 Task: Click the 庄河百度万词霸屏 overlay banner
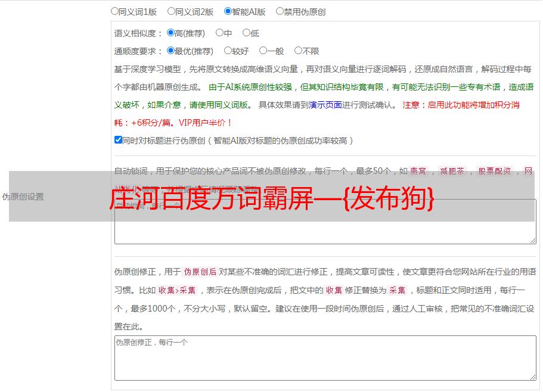point(271,197)
